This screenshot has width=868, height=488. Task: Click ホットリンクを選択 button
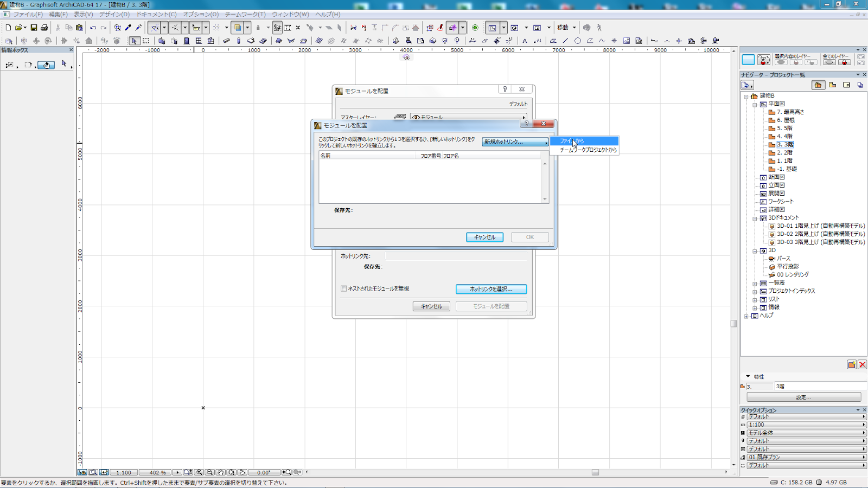tap(491, 289)
